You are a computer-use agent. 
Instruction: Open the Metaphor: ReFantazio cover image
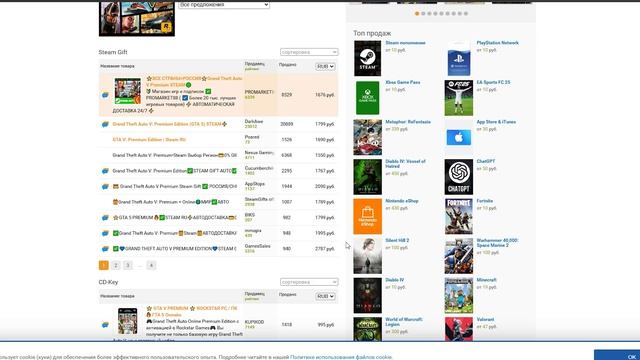click(x=367, y=137)
